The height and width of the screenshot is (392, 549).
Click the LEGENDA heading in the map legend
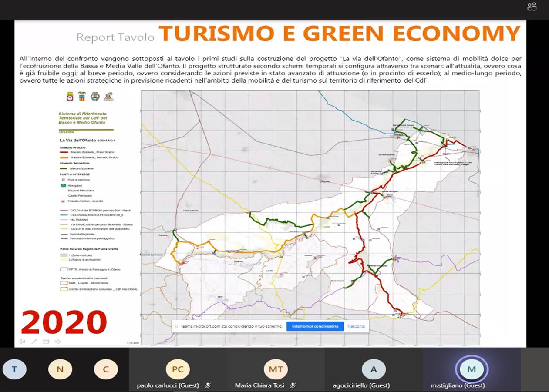click(x=67, y=132)
